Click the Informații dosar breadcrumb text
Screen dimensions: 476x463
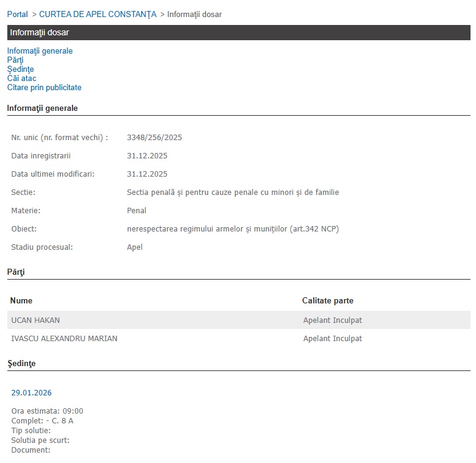click(x=194, y=14)
